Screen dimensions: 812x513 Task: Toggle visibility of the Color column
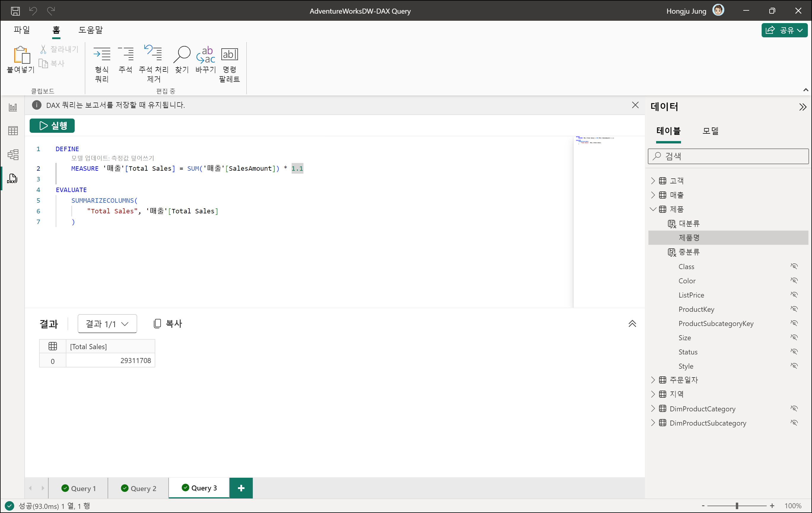point(794,281)
